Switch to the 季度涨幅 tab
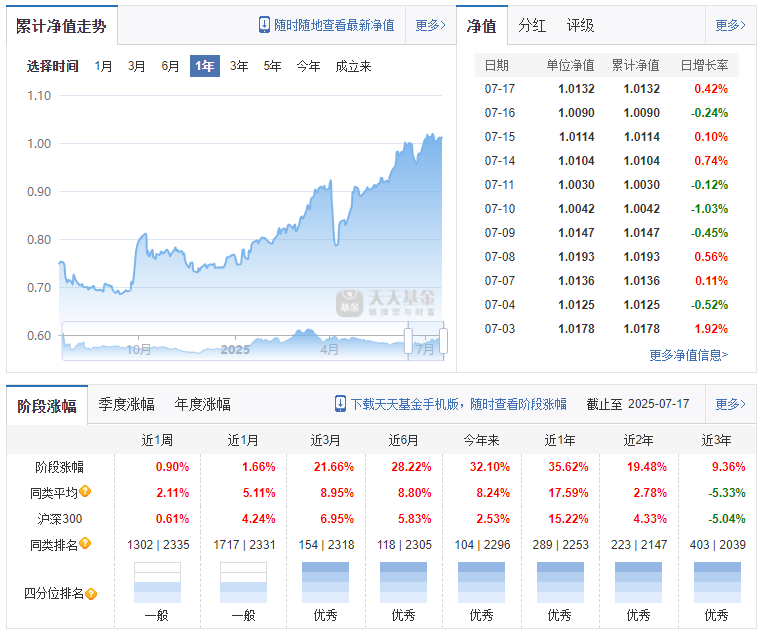Image resolution: width=762 pixels, height=634 pixels. (126, 404)
